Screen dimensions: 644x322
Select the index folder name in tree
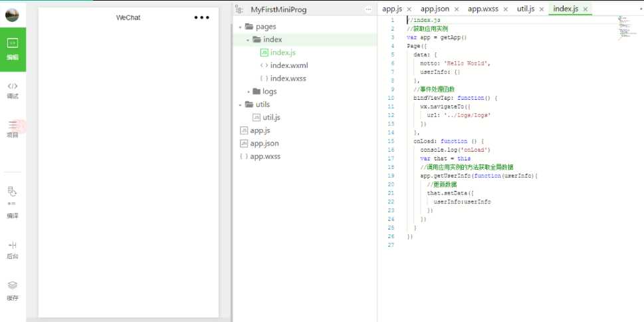pyautogui.click(x=272, y=39)
